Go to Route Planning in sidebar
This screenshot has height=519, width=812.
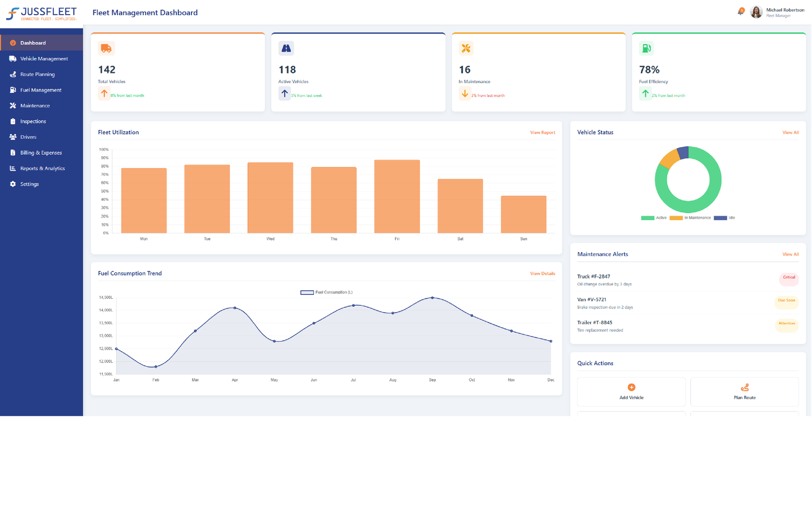(37, 75)
